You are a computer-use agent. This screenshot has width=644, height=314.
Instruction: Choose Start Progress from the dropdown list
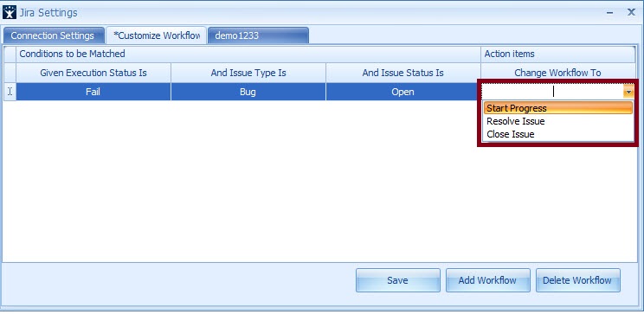click(557, 108)
